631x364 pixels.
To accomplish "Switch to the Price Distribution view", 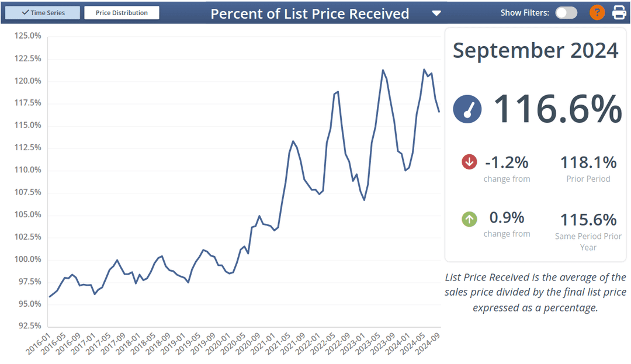I will (122, 13).
